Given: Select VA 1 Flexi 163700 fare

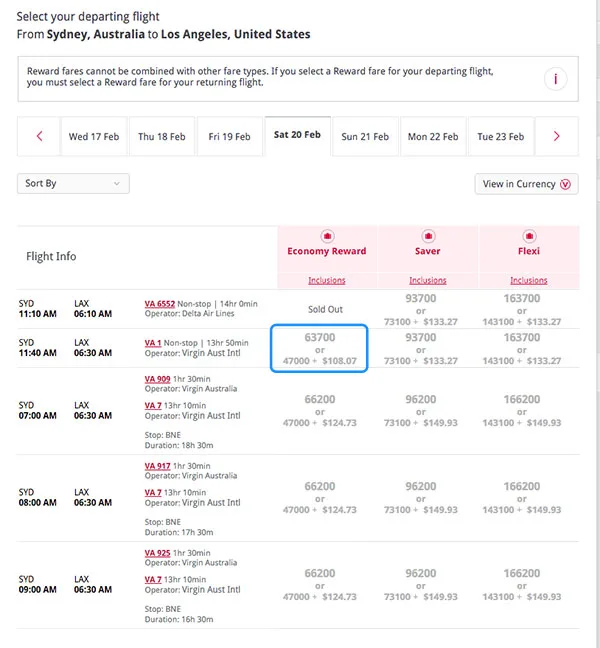Looking at the screenshot, I should (522, 348).
